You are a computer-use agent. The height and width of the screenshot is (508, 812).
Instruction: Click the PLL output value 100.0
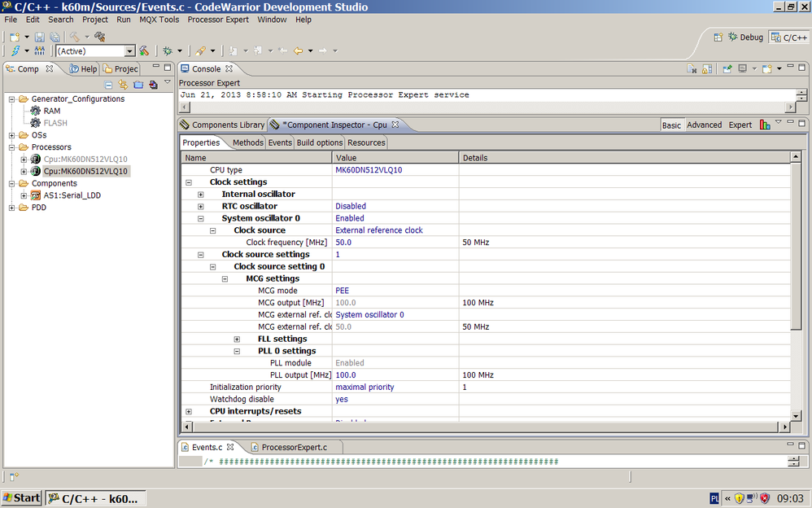[346, 375]
